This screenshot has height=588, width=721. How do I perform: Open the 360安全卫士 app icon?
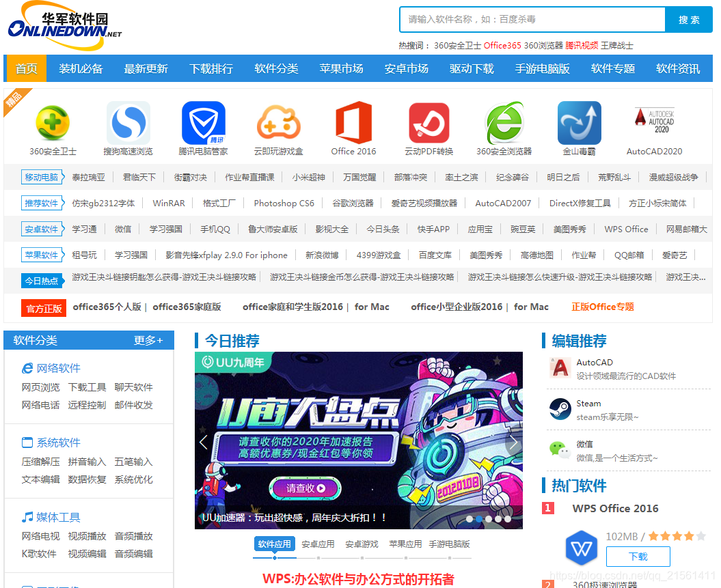pyautogui.click(x=53, y=123)
